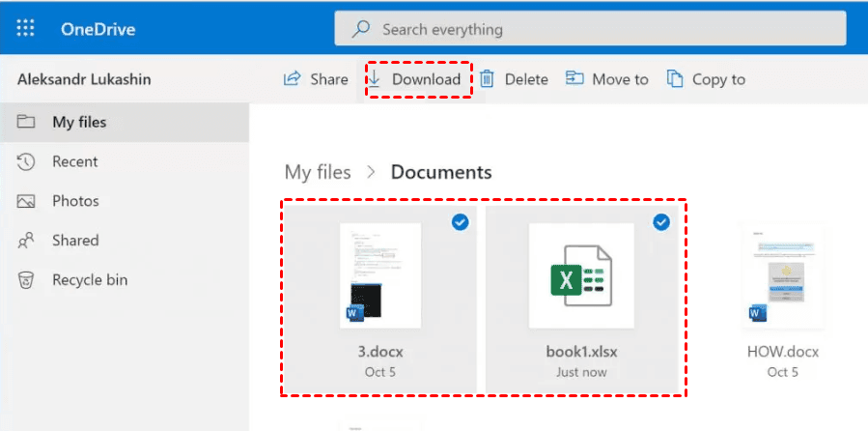Click the 3.docx file name
The image size is (868, 431).
[380, 352]
